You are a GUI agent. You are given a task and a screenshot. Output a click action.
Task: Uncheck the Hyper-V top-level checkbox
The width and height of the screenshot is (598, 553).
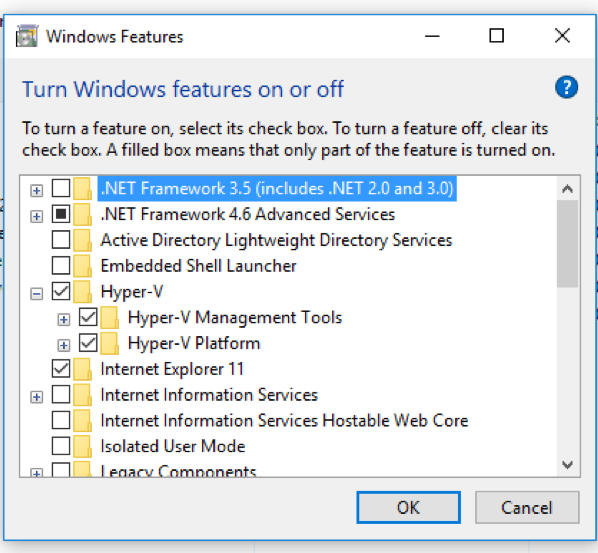point(61,292)
